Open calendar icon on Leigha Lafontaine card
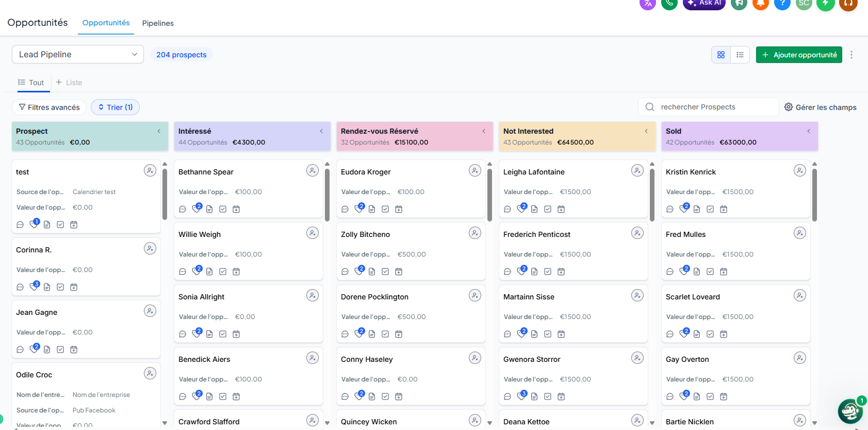868x430 pixels. coord(561,209)
